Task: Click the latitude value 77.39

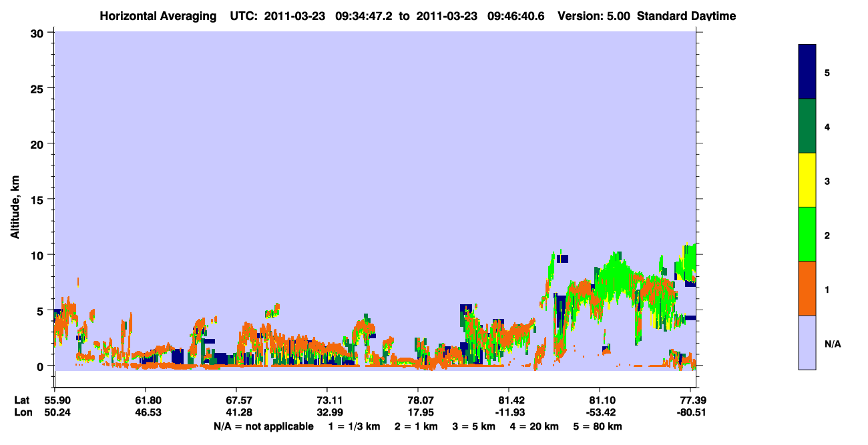Action: tap(694, 400)
